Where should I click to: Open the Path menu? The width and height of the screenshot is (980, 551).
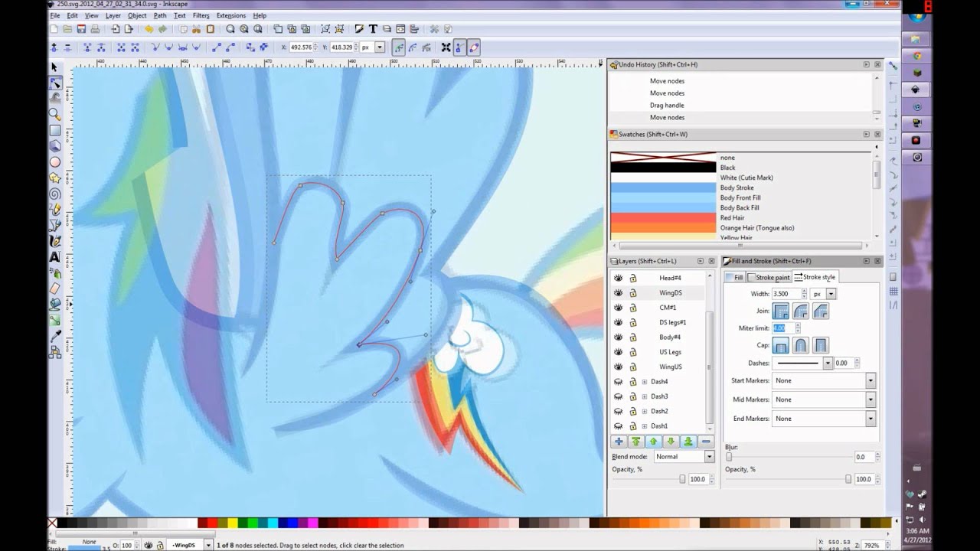pyautogui.click(x=159, y=15)
